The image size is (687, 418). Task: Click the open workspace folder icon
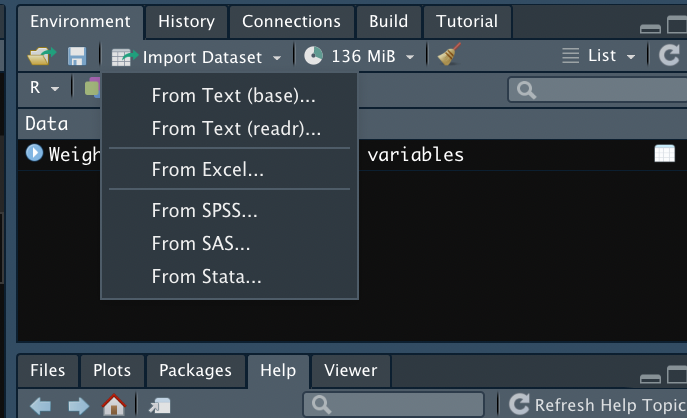pyautogui.click(x=42, y=57)
